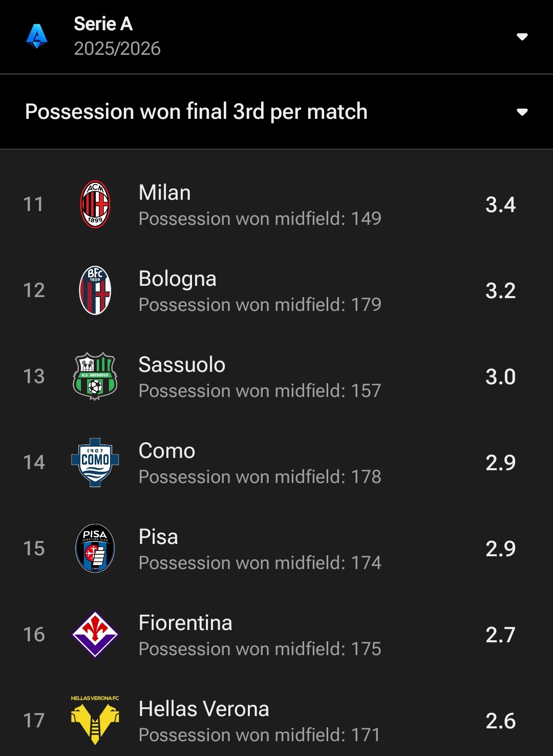Viewport: 553px width, 756px height.
Task: Open the Bologna team name link
Action: point(178,279)
